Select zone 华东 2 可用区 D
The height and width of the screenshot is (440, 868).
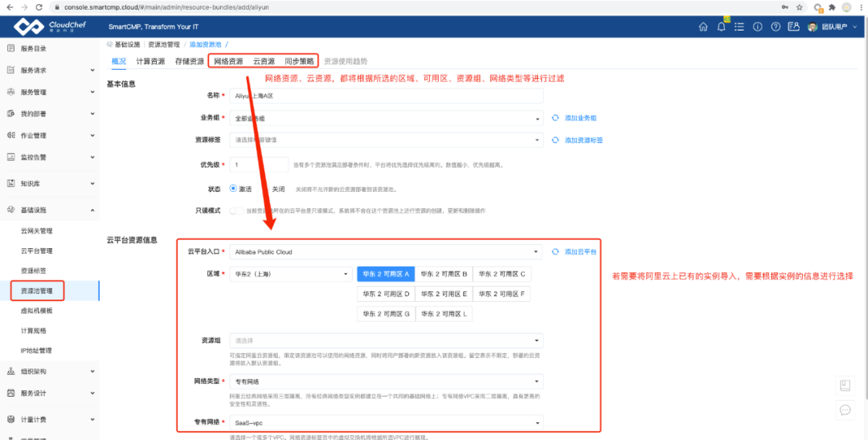[x=386, y=294]
